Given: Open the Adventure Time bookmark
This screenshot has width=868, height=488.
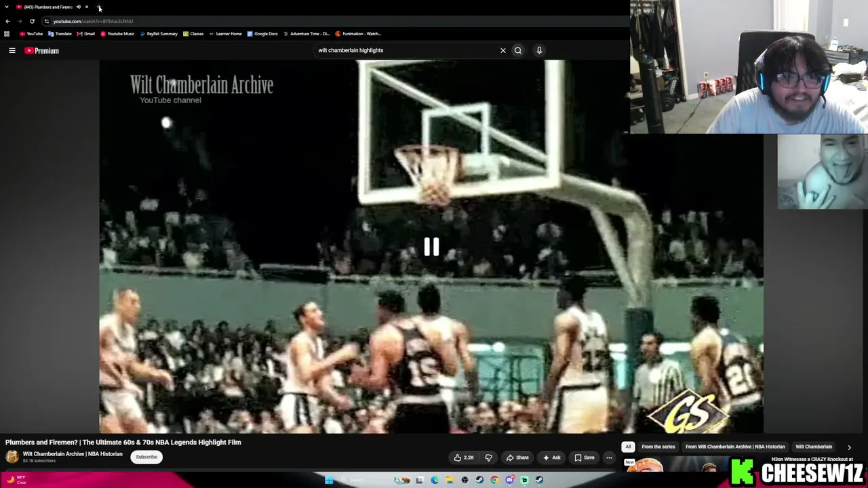Looking at the screenshot, I should [307, 34].
